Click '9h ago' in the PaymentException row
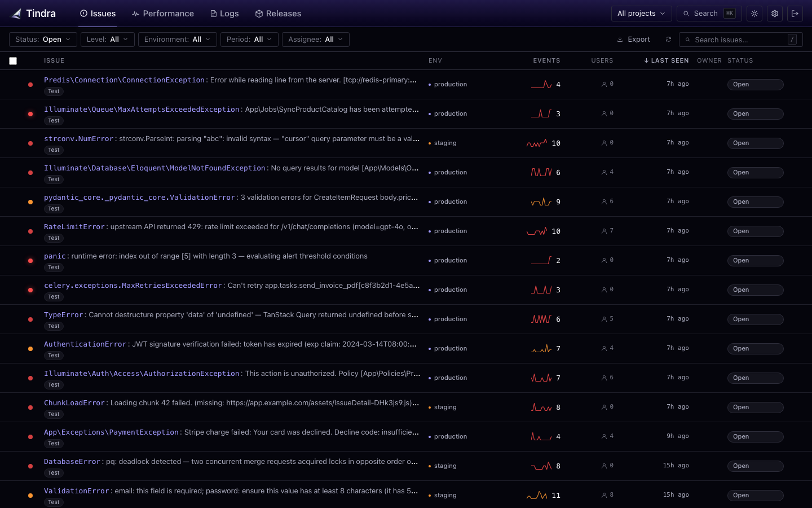Screen dimensions: 812x508 point(677,436)
